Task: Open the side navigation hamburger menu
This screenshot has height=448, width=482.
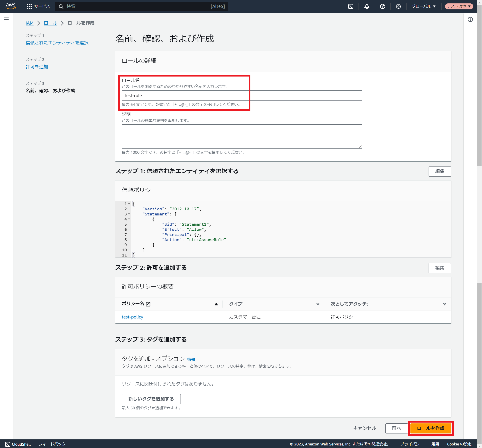Action: point(7,19)
